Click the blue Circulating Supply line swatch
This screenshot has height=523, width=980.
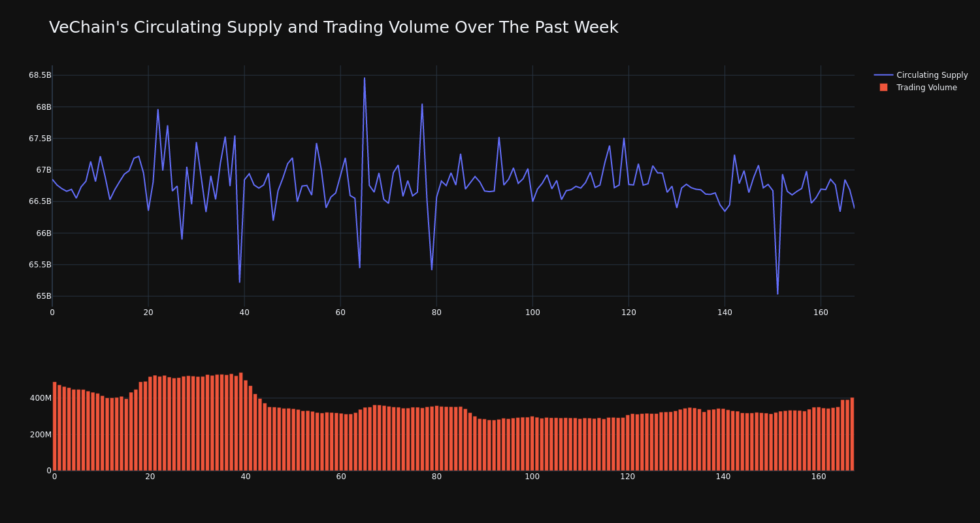point(883,75)
